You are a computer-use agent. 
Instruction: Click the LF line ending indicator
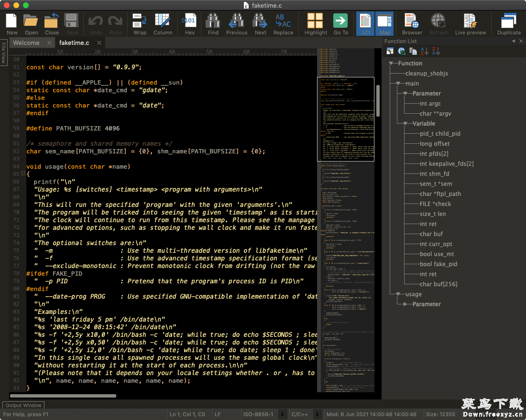[x=218, y=414]
